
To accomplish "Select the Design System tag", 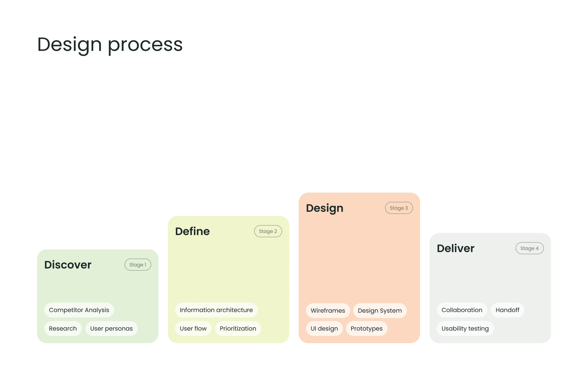I will 380,311.
